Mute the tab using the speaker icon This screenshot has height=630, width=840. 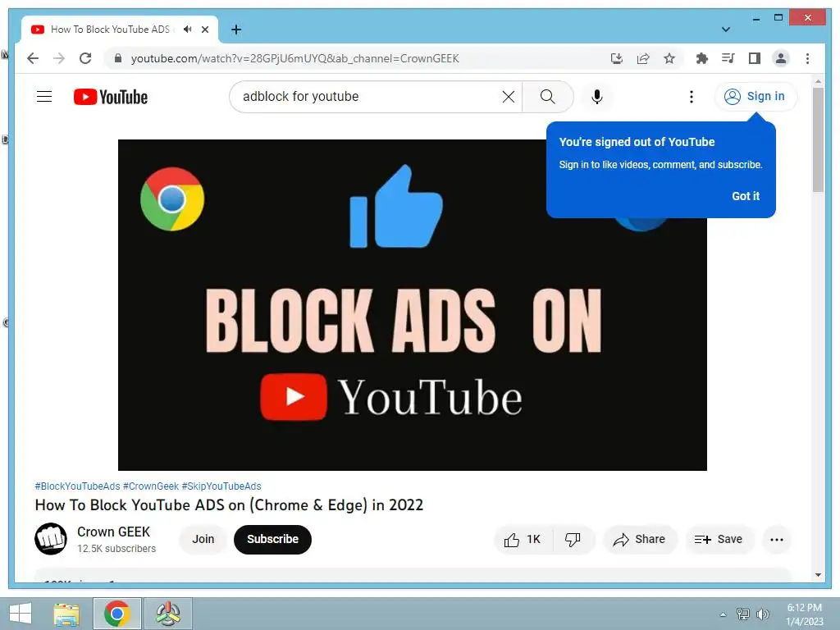[187, 30]
